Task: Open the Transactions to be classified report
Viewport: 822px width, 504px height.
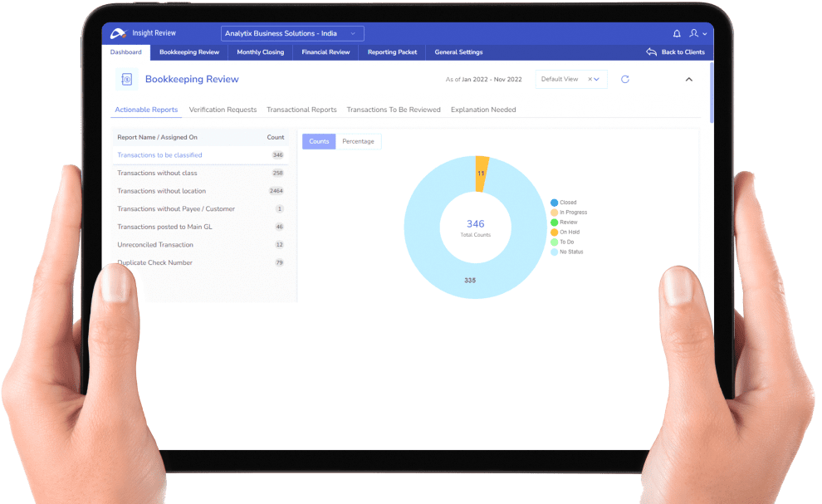Action: pyautogui.click(x=159, y=155)
